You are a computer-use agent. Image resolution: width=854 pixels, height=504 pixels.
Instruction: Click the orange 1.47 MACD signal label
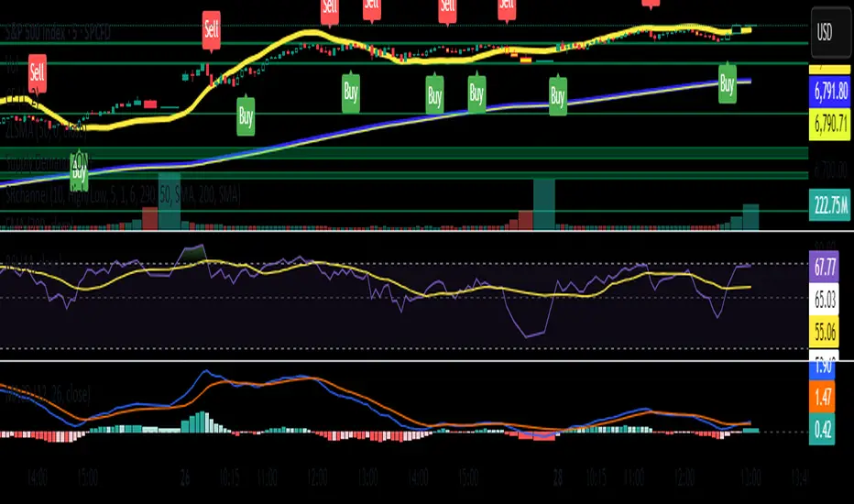(822, 397)
